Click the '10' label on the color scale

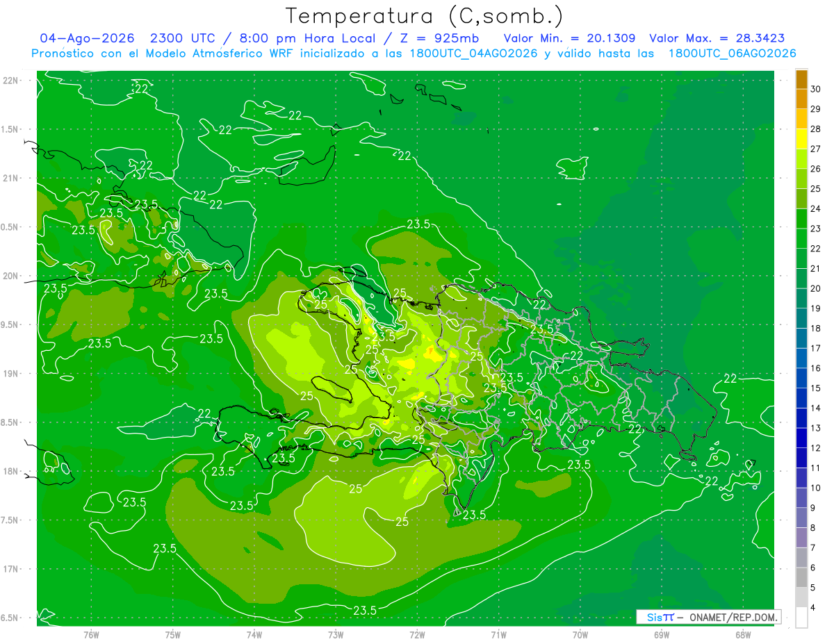click(x=816, y=488)
